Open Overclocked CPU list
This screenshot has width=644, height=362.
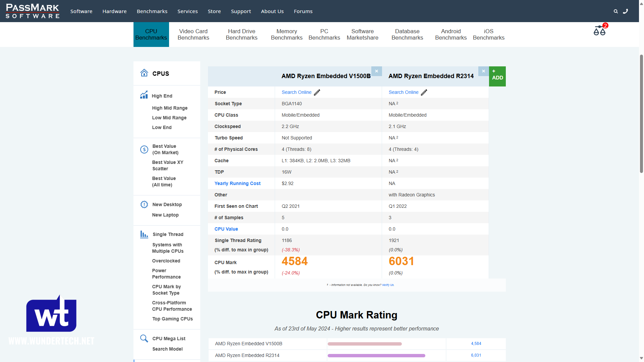click(166, 261)
